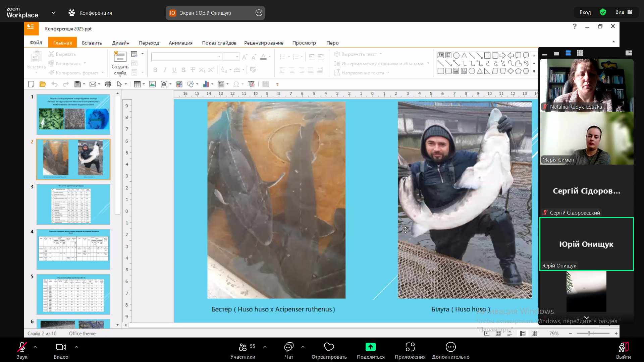The width and height of the screenshot is (644, 362).
Task: Expand the arrow next to Участники
Action: tap(265, 347)
